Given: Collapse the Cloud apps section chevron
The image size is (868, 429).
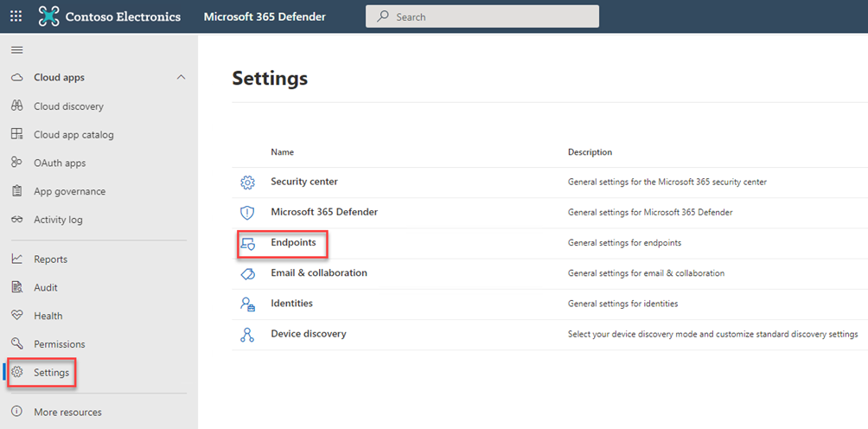Looking at the screenshot, I should (x=181, y=78).
